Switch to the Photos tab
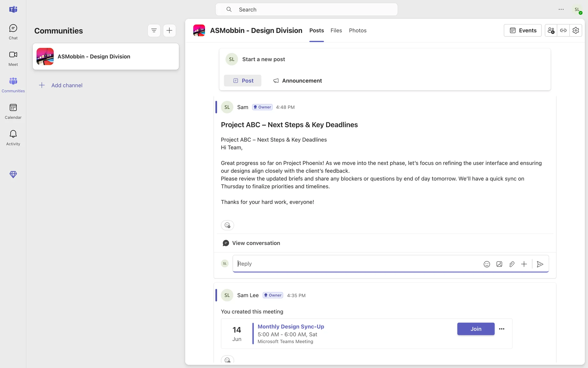The height and width of the screenshot is (368, 588). click(x=357, y=30)
